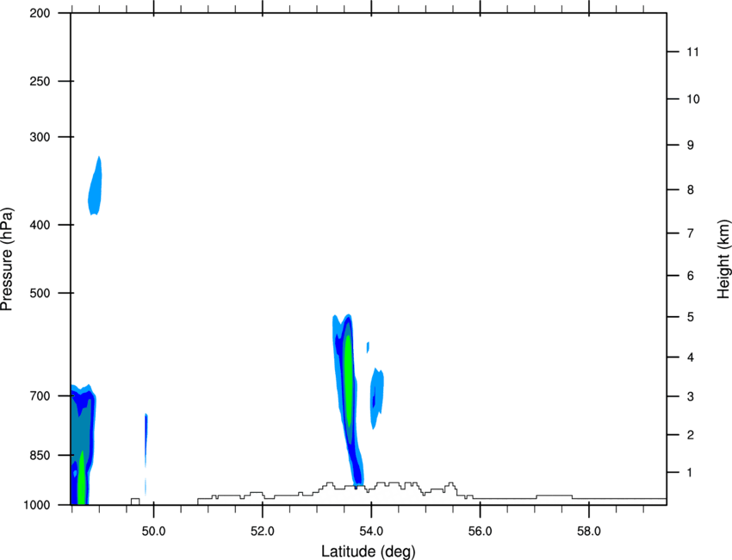Screen dimensions: 732x560
Task: Click the light blue blob just right of 54.0° latitude
Action: 376,397
